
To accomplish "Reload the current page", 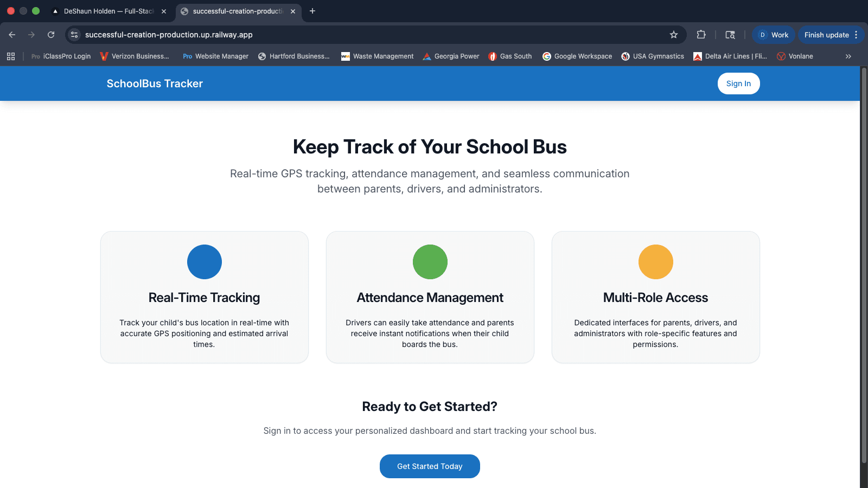I will 50,34.
